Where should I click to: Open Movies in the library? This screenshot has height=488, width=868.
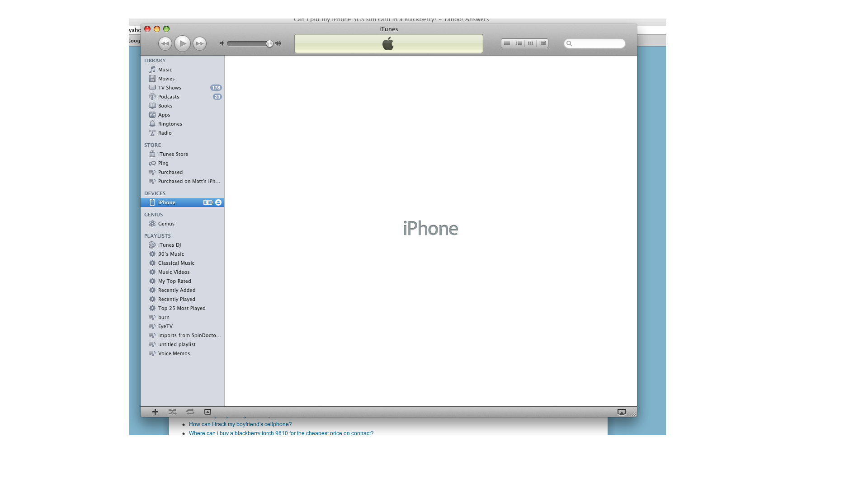tap(182, 79)
